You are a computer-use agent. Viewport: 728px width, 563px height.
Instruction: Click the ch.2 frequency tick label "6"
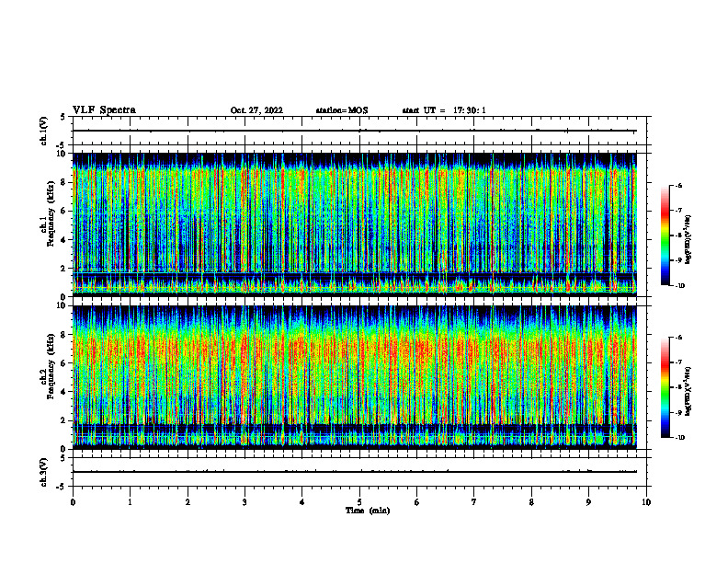(63, 363)
